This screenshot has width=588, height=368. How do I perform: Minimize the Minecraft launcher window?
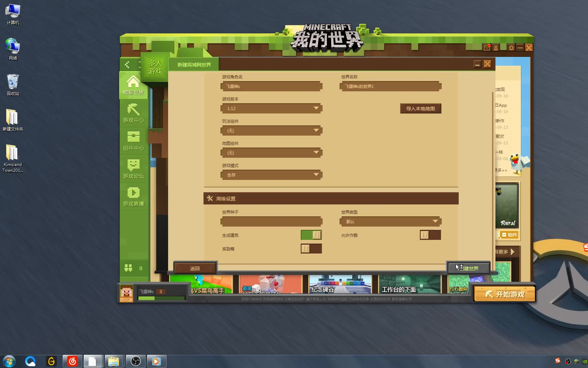(x=520, y=48)
